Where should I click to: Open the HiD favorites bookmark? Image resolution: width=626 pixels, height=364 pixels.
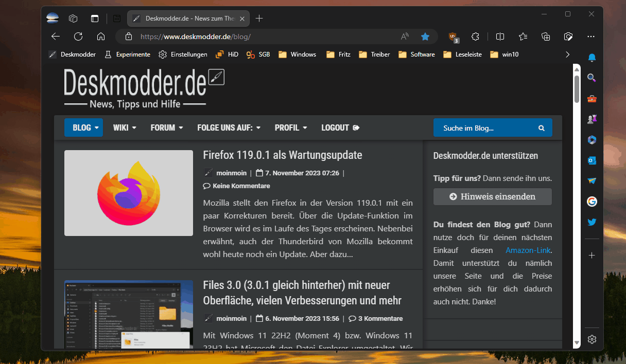point(227,54)
